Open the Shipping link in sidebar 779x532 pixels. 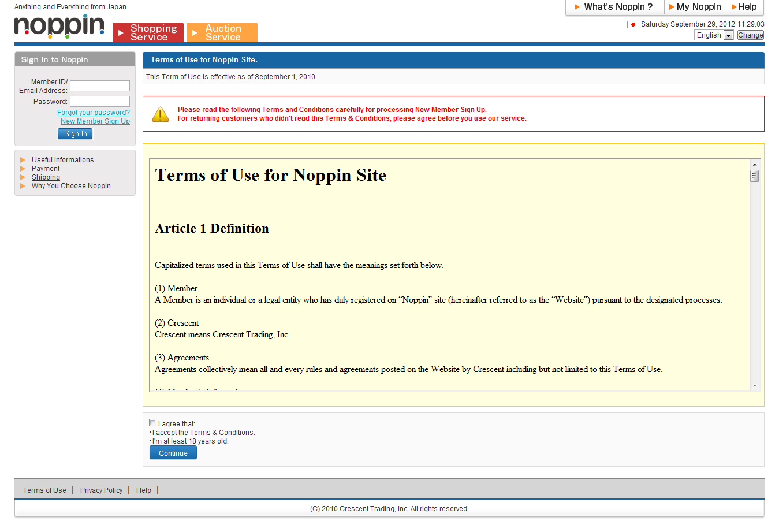pyautogui.click(x=46, y=177)
